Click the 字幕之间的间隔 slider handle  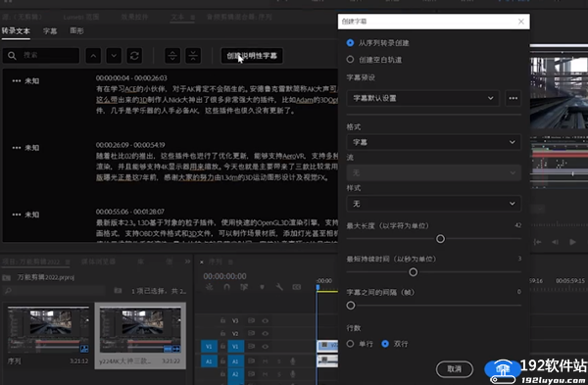click(351, 306)
